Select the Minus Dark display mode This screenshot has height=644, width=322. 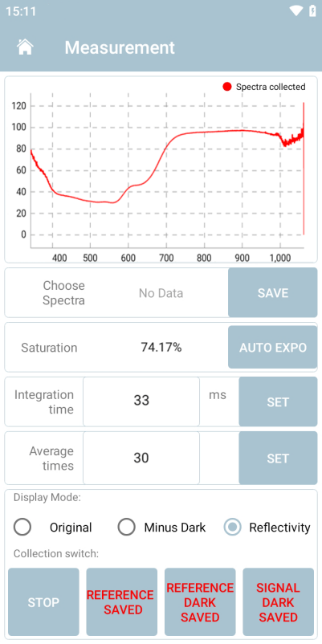pyautogui.click(x=127, y=527)
